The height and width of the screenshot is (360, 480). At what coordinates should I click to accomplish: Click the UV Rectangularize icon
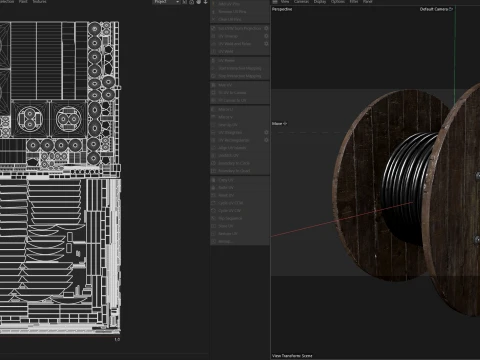(214, 140)
